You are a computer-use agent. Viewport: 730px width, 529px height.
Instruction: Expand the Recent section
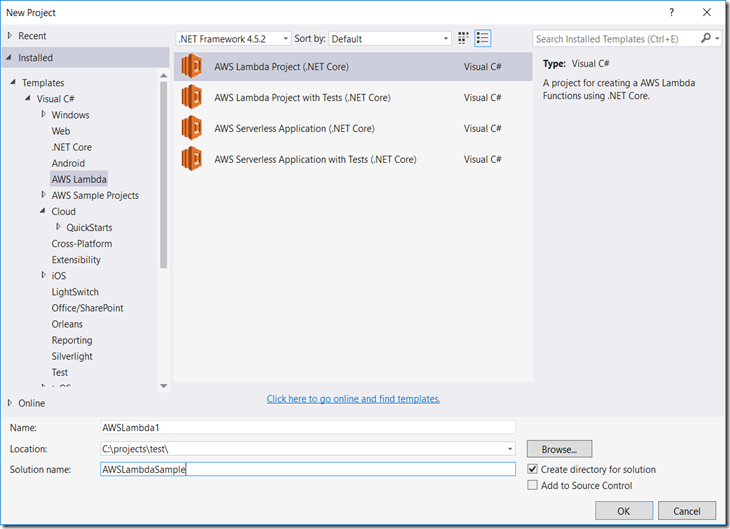coord(10,35)
